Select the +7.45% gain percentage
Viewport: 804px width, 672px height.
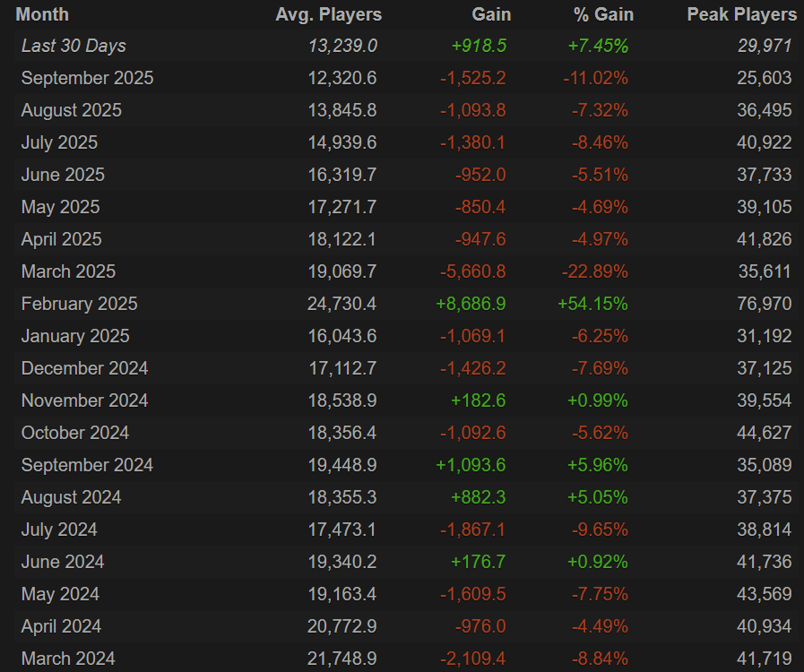(x=597, y=46)
